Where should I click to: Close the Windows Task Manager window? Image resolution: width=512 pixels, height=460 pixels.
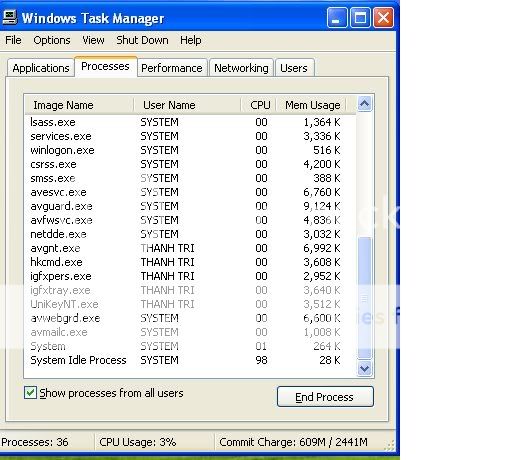pyautogui.click(x=383, y=18)
